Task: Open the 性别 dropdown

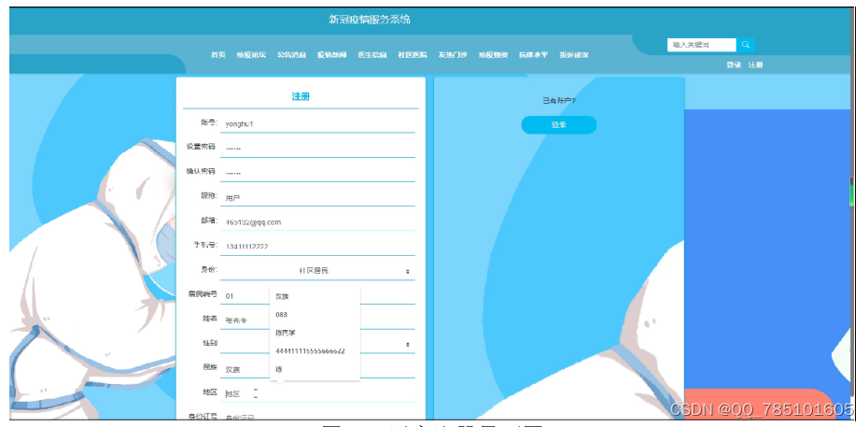Action: [317, 345]
